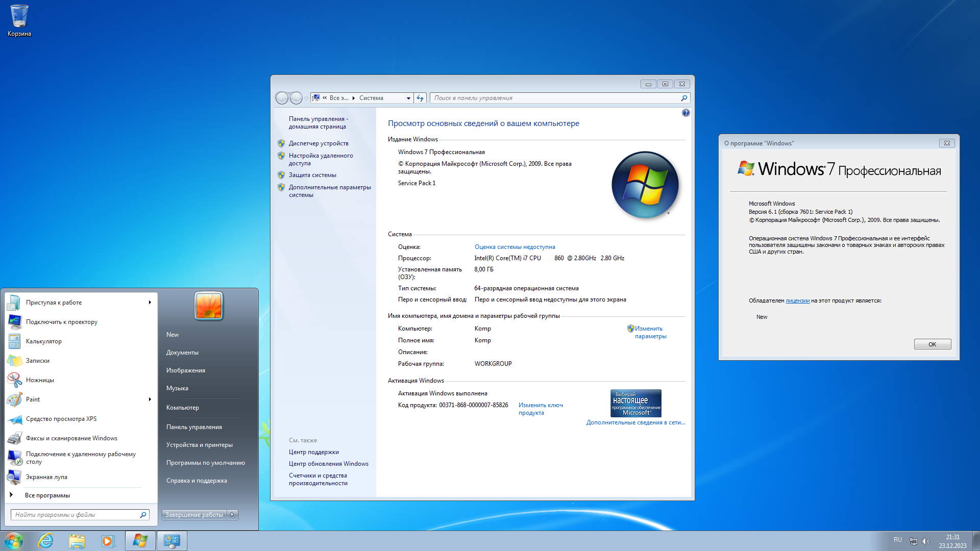Viewport: 980px width, 551px height.
Task: Open Панель управления from Start menu
Action: click(x=194, y=427)
